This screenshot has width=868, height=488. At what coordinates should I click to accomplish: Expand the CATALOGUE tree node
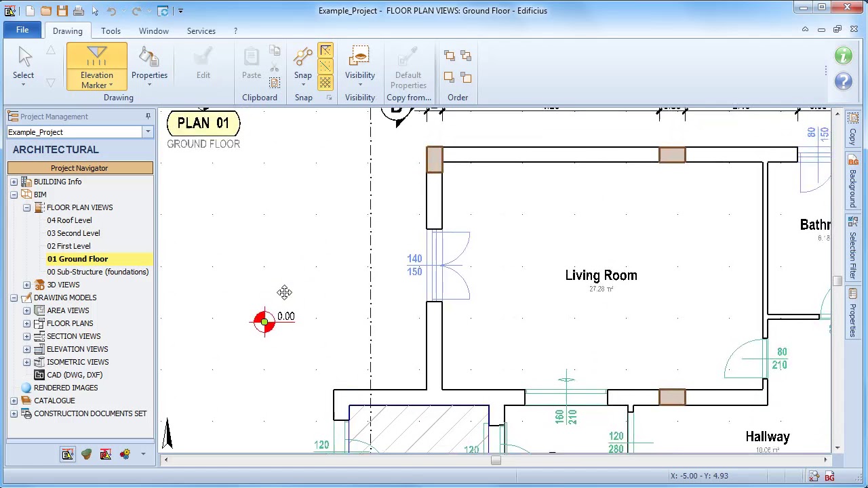tap(14, 401)
